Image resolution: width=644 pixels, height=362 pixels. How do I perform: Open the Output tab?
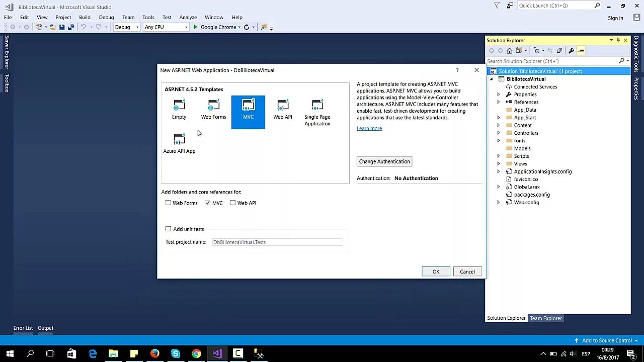click(45, 328)
